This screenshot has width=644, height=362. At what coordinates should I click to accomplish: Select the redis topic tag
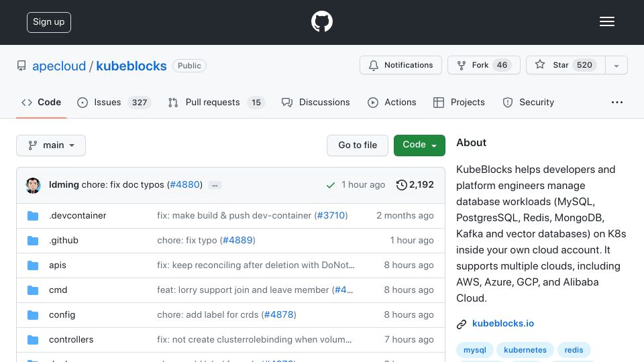coord(574,350)
